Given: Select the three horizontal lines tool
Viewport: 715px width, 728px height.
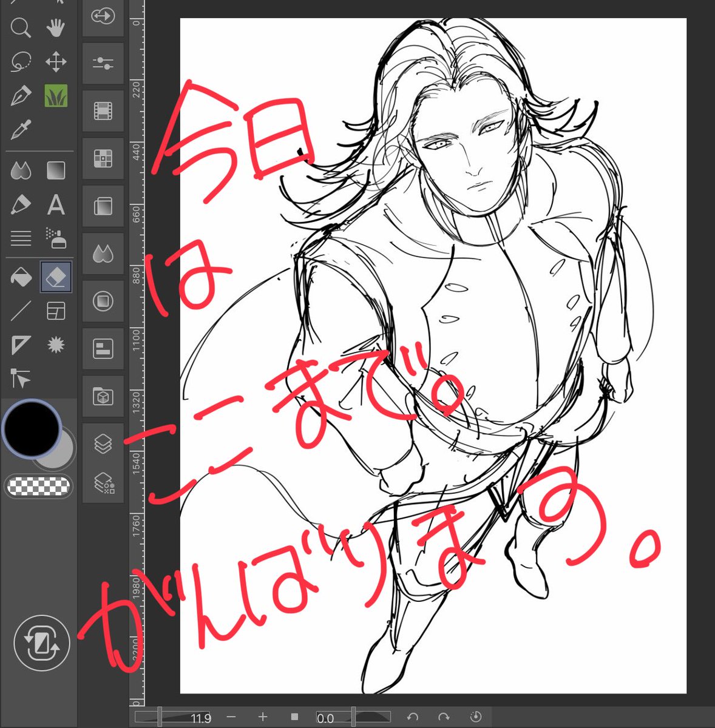Looking at the screenshot, I should point(21,238).
